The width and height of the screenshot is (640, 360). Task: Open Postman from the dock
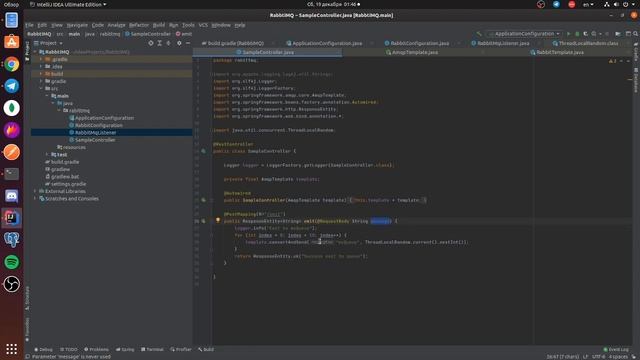point(11,152)
